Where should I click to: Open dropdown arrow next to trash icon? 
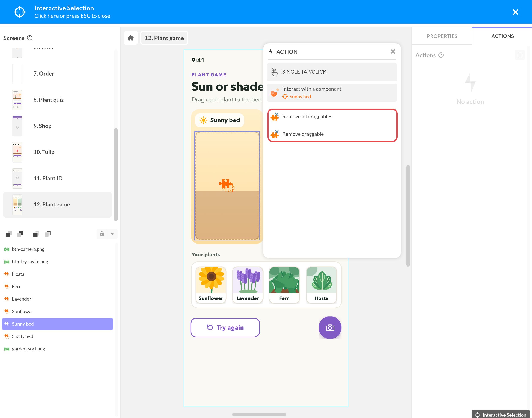pyautogui.click(x=112, y=234)
